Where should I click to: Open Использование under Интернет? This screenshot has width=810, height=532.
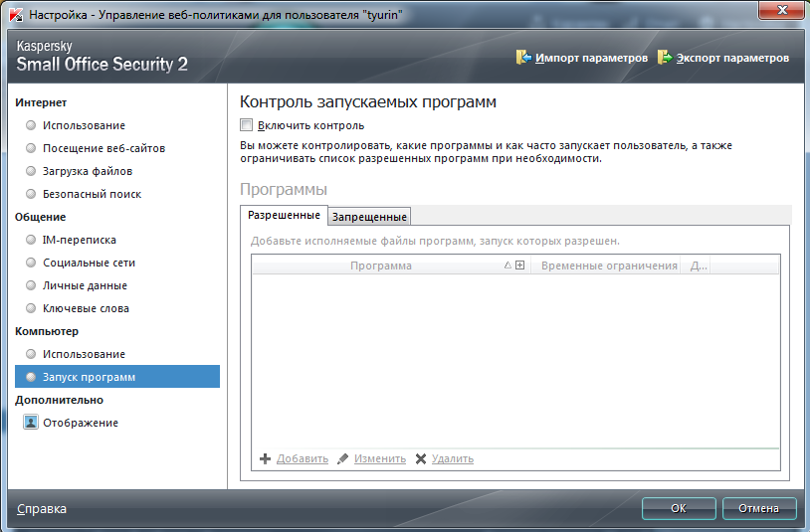click(84, 125)
